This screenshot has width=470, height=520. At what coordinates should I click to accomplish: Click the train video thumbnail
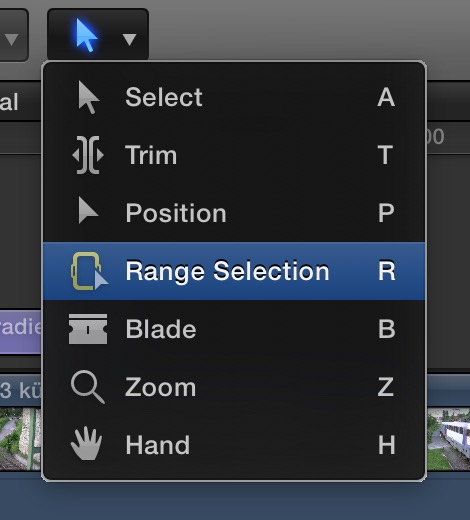(448, 439)
